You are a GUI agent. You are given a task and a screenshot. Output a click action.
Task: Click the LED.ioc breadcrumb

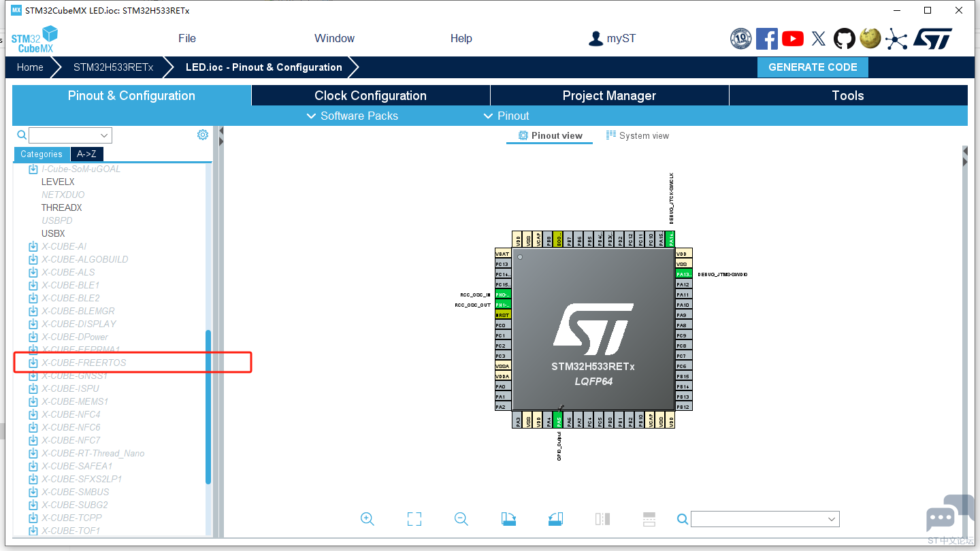(264, 67)
